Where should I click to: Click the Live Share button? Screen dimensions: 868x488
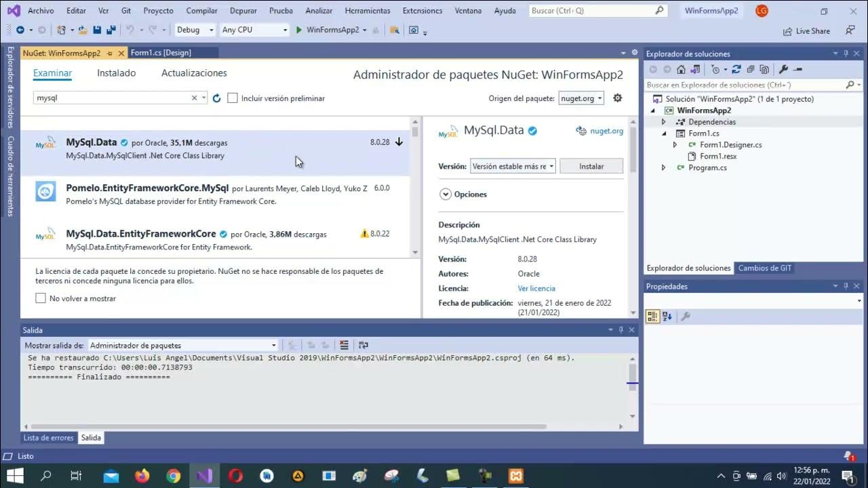[806, 31]
